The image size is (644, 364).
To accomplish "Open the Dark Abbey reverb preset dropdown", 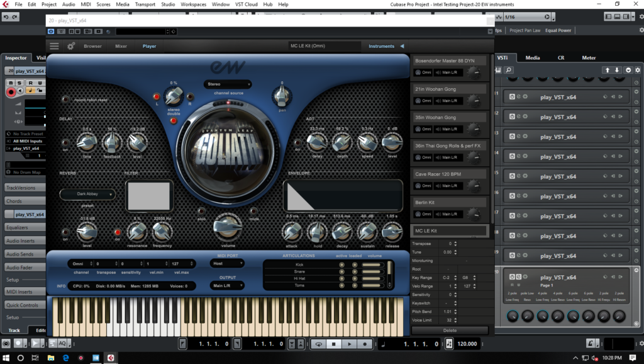I will click(x=87, y=194).
